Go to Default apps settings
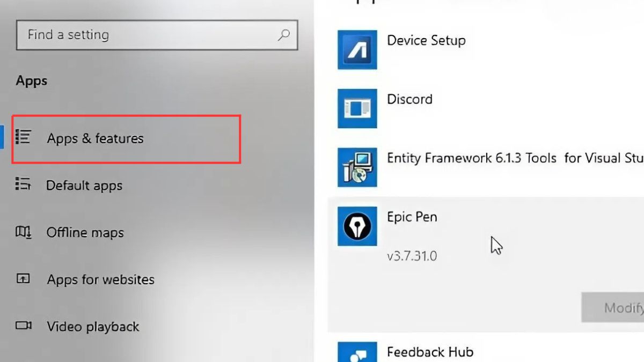 (x=84, y=186)
